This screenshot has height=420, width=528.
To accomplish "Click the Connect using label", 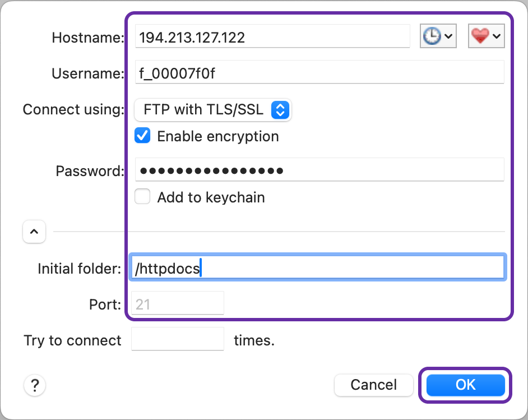I will (73, 109).
